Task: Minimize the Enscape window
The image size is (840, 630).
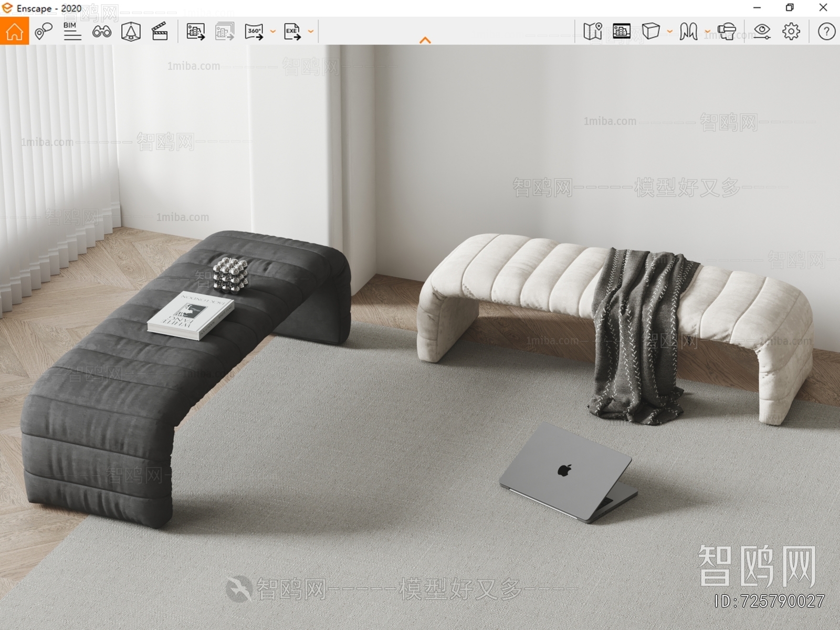Action: click(757, 8)
